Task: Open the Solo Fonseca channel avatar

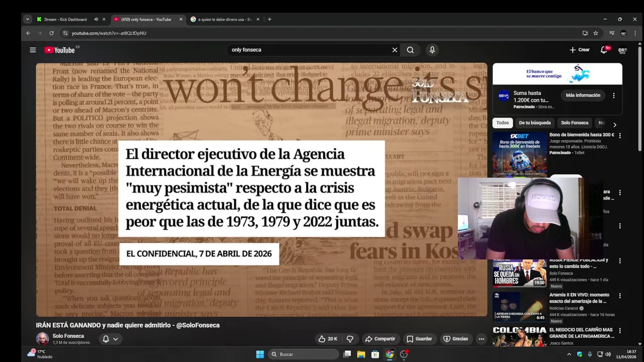Action: 42,339
